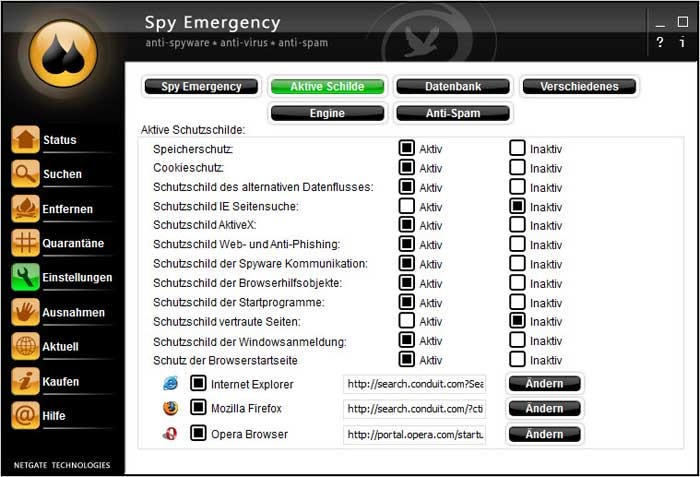Click Ändern for Mozilla Firefox
700x477 pixels.
pos(545,408)
